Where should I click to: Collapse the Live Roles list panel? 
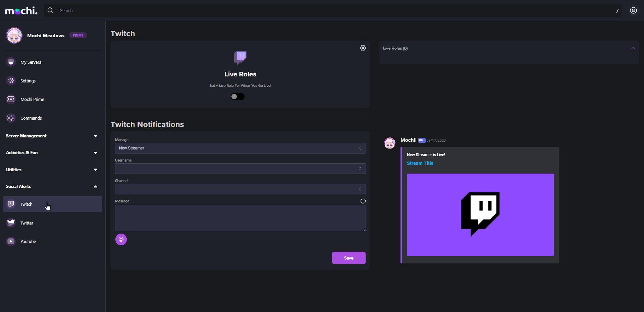coord(633,48)
